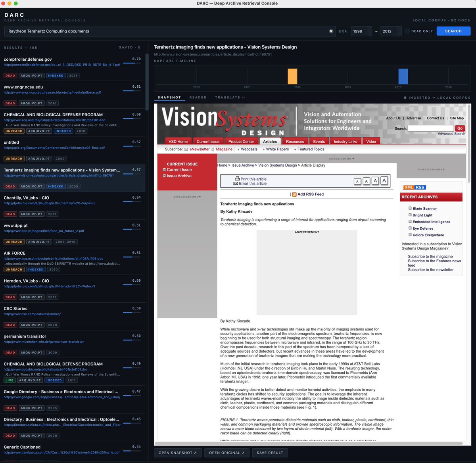Click the red Go button

coord(460,128)
